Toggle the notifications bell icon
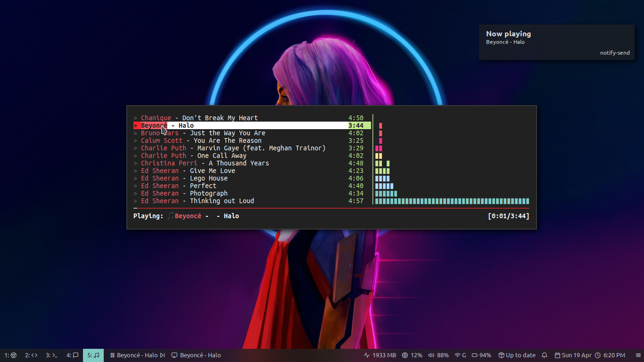This screenshot has height=362, width=644. pos(545,355)
